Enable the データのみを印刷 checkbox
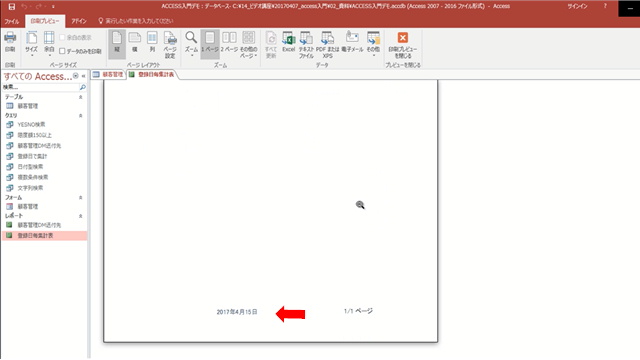The height and width of the screenshot is (360, 640). tap(62, 51)
